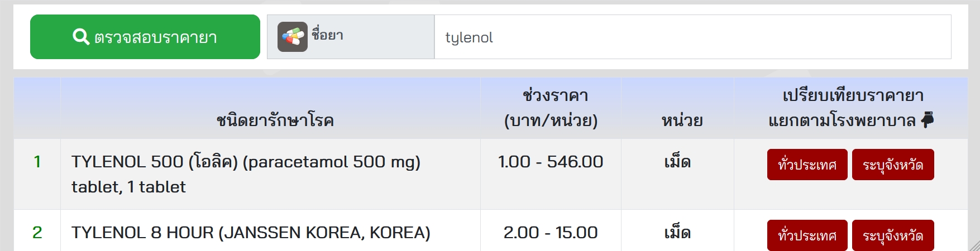980x251 pixels.
Task: Click ทั่วประเทศ for TYLENOL 500
Action: point(807,165)
